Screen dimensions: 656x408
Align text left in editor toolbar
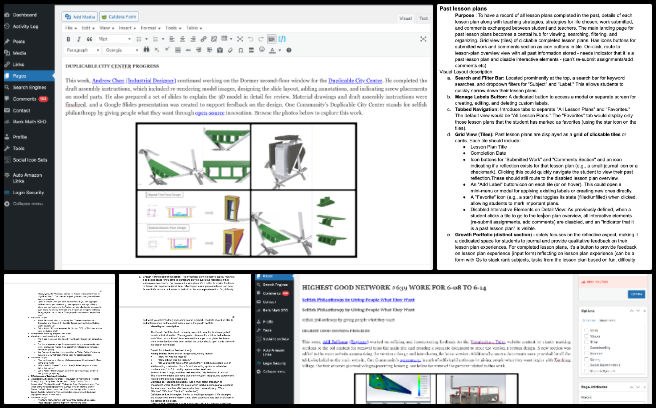click(172, 39)
